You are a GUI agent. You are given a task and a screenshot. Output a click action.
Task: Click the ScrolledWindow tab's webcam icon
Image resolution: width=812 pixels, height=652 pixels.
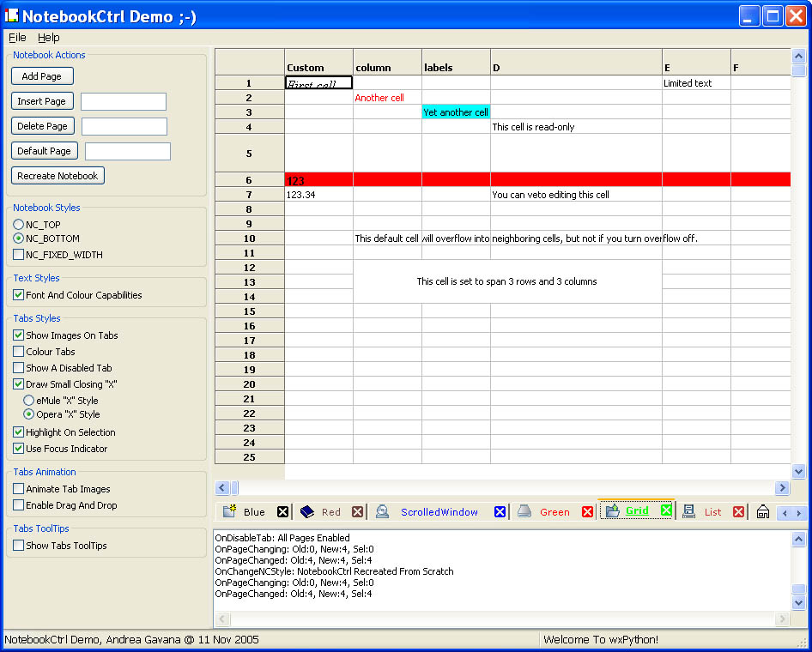[383, 512]
